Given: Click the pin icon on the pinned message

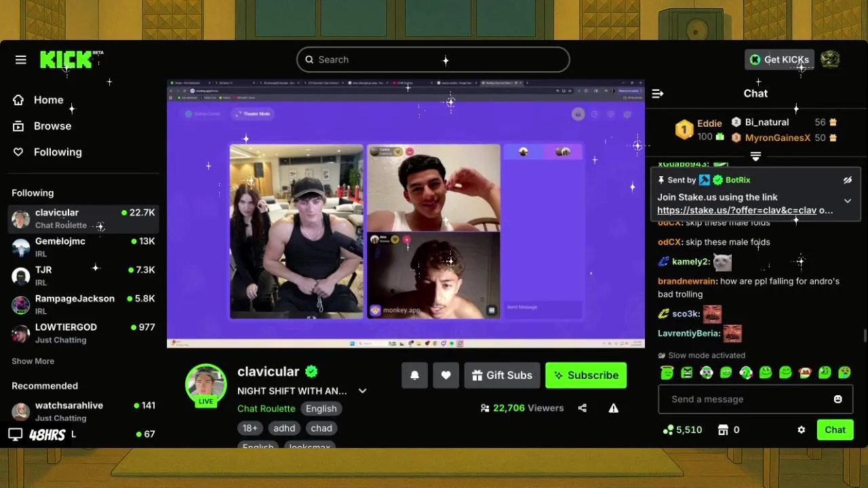Looking at the screenshot, I should click(661, 180).
